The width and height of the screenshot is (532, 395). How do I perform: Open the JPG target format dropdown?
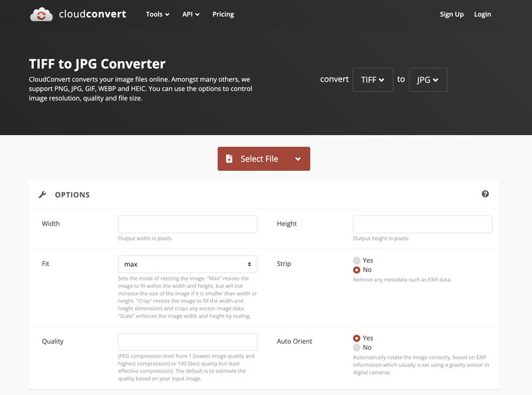[x=428, y=80]
